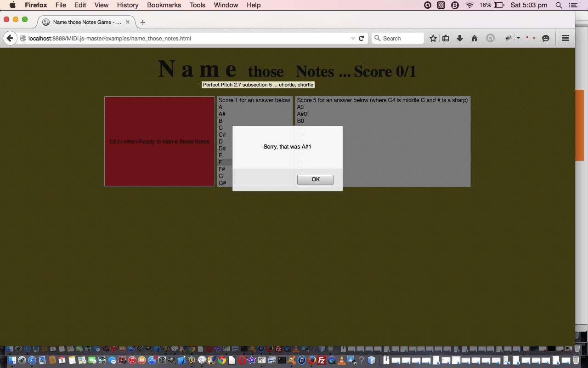Open the Bookmarks menu in menu bar

pos(164,5)
